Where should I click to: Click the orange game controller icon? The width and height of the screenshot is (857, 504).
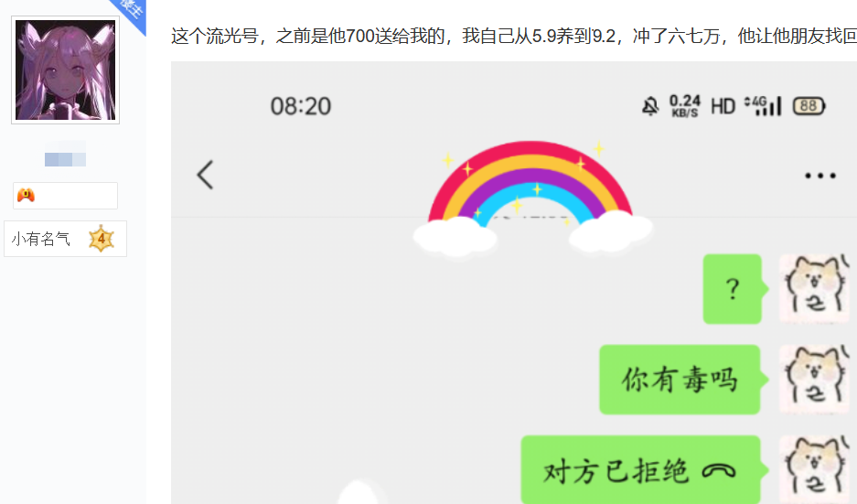(x=26, y=195)
